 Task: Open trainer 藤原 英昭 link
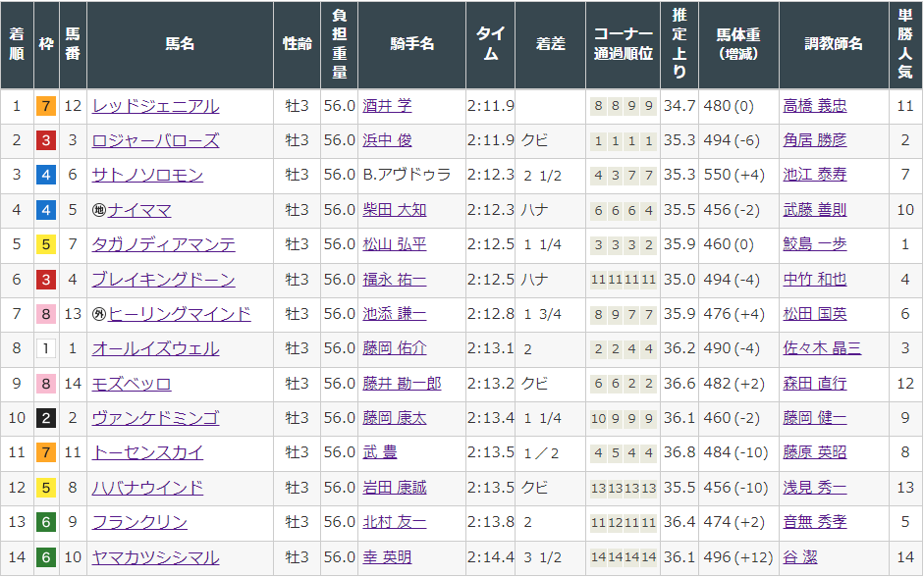pyautogui.click(x=815, y=452)
